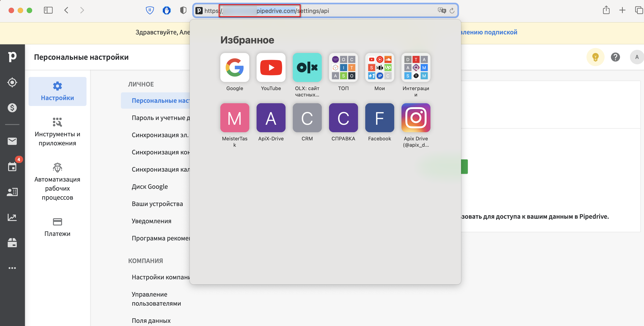Toggle Safari sidebar button
This screenshot has width=644, height=326.
[x=48, y=10]
